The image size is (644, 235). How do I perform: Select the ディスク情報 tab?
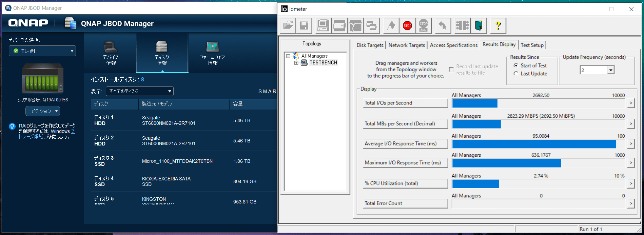click(x=162, y=53)
